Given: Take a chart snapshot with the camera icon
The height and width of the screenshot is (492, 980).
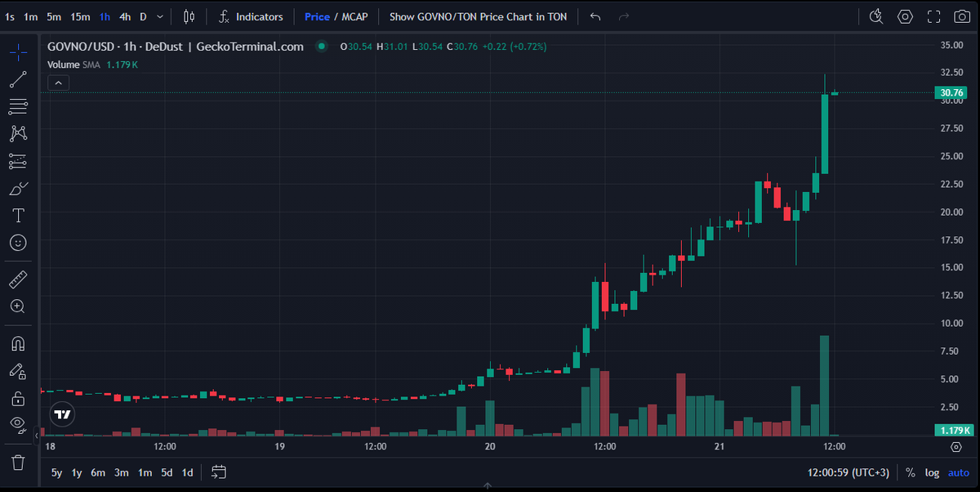Looking at the screenshot, I should click(961, 16).
